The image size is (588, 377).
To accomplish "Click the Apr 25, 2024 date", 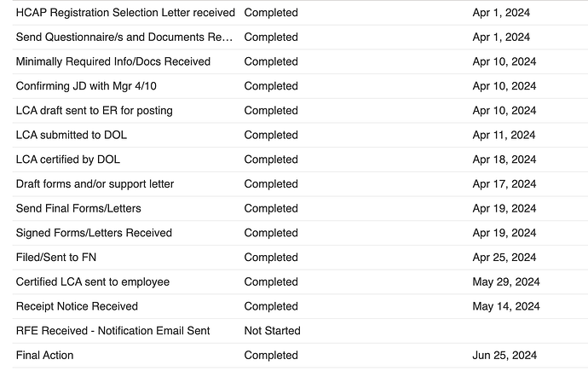I will click(504, 258).
